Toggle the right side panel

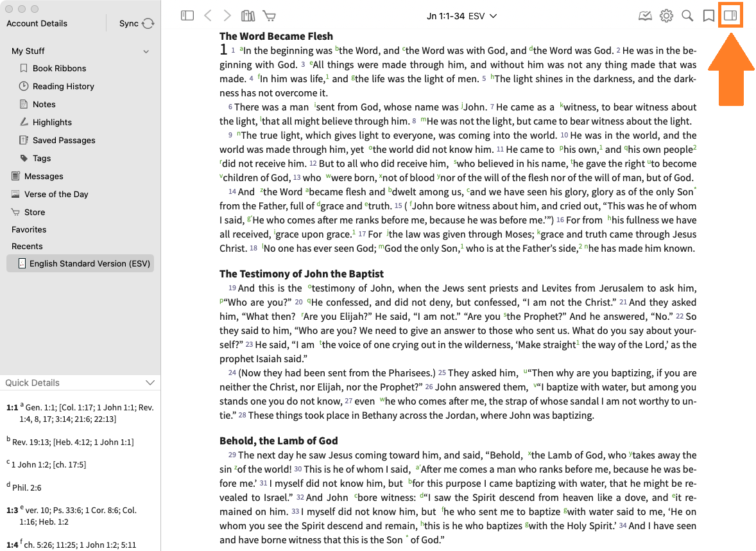730,16
